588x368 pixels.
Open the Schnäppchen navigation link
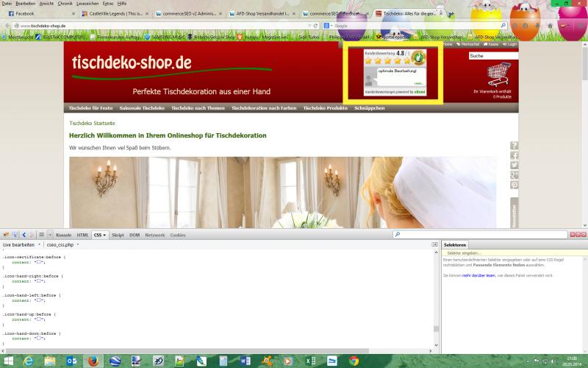[x=370, y=108]
